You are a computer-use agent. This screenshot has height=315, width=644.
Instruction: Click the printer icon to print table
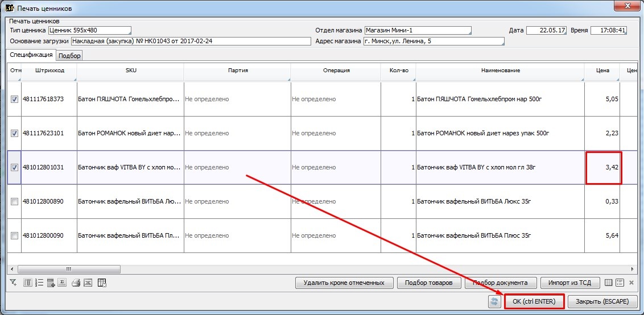click(x=76, y=283)
